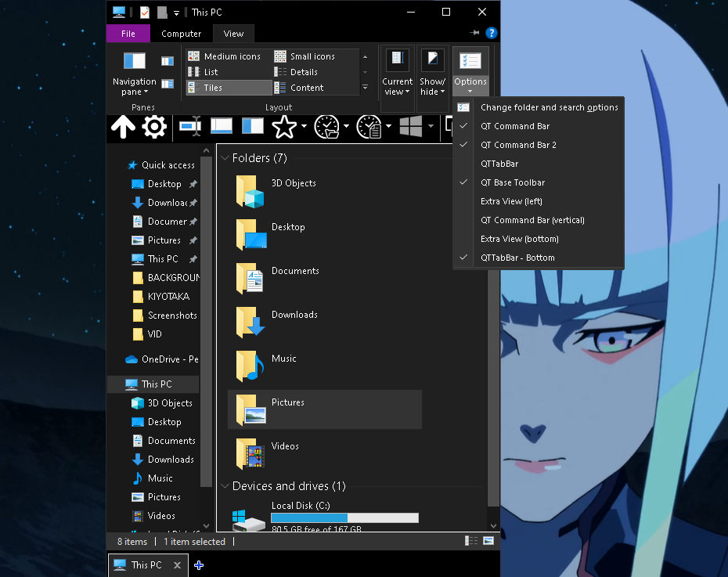Open the Navigation pane button
Viewport: 728px width, 577px height.
134,74
